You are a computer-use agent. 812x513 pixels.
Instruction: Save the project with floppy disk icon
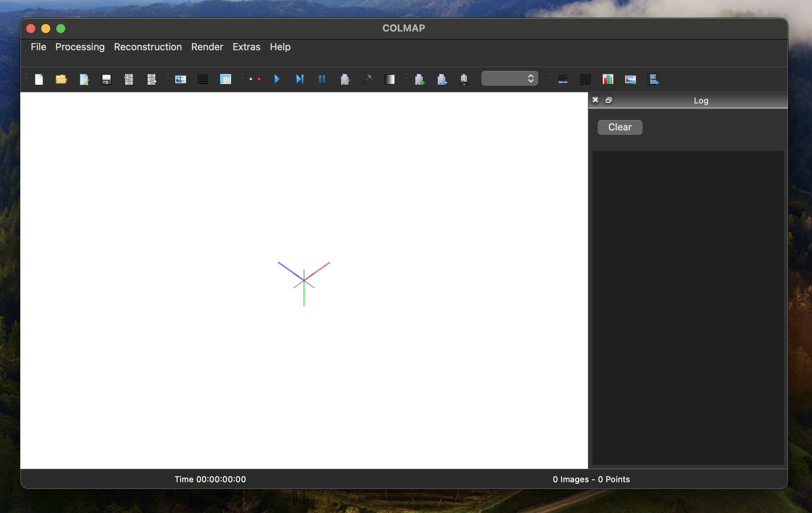point(106,79)
